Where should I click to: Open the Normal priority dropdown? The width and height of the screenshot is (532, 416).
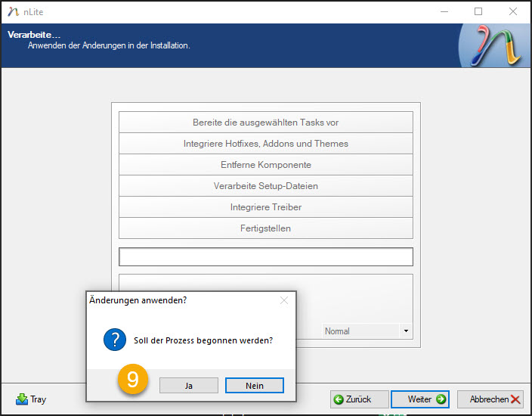point(367,331)
